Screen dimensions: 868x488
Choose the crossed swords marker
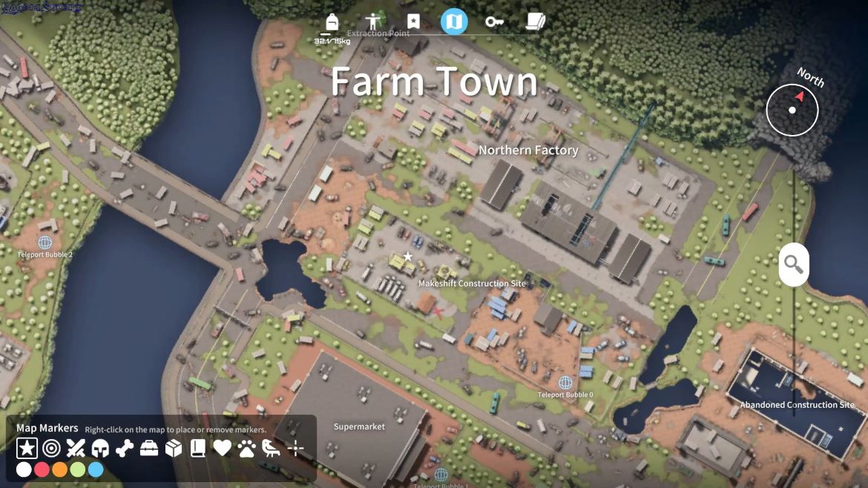coord(76,448)
